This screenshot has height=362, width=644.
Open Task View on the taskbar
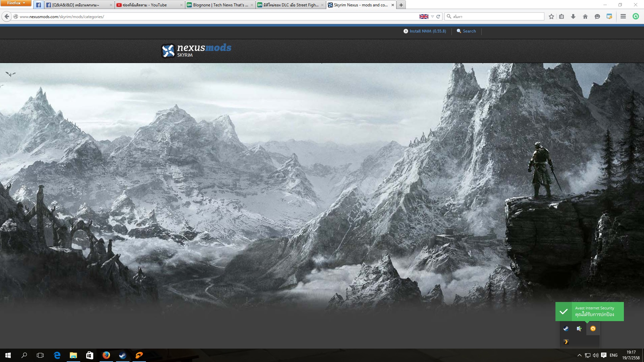[40, 355]
